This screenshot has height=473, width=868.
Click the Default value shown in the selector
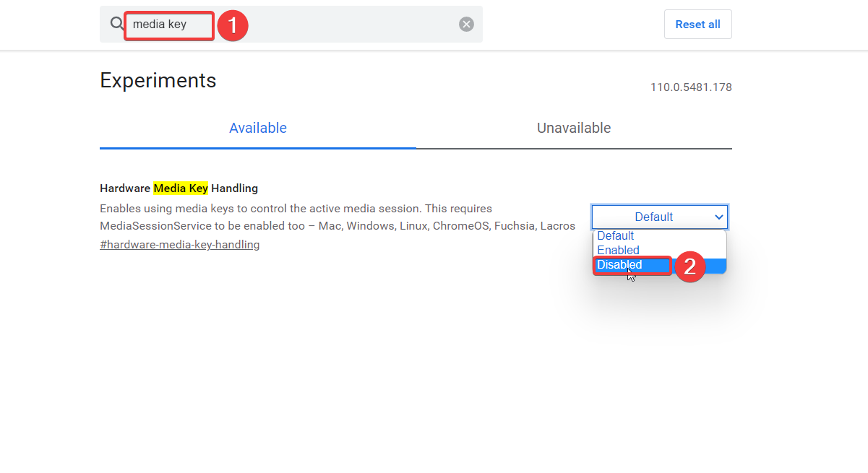pos(653,217)
